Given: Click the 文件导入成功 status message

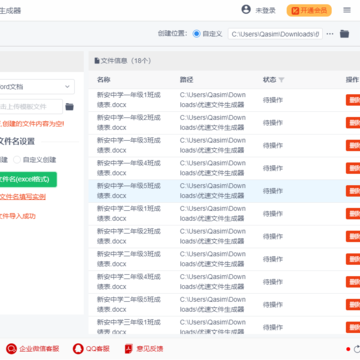Looking at the screenshot, I should (18, 216).
